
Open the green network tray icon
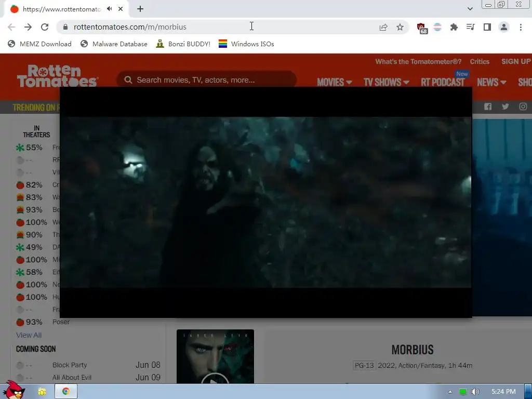point(463,392)
